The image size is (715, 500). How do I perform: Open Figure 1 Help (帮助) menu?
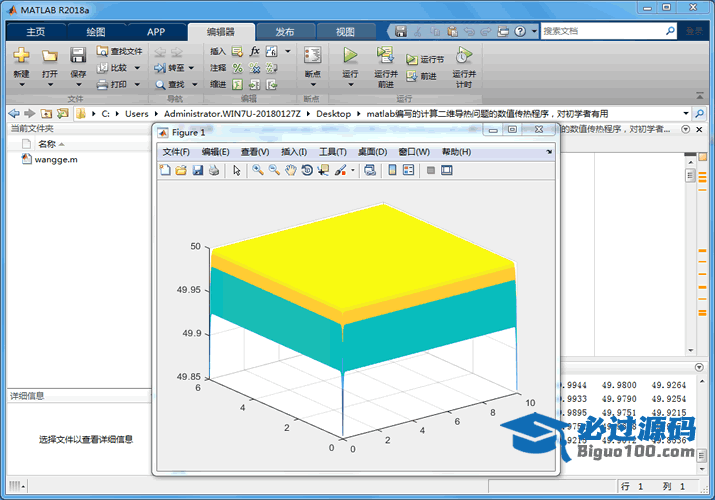pyautogui.click(x=456, y=152)
